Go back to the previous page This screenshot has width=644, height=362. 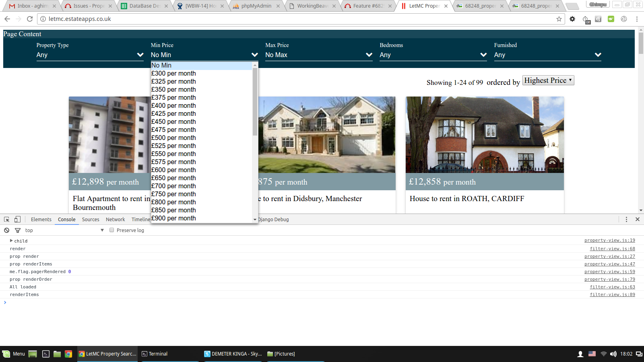tap(7, 19)
